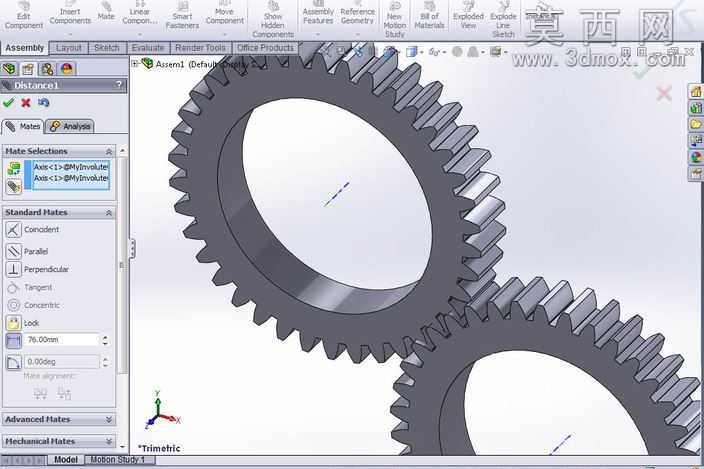
Task: Switch to the Sketch tab
Action: (x=107, y=48)
